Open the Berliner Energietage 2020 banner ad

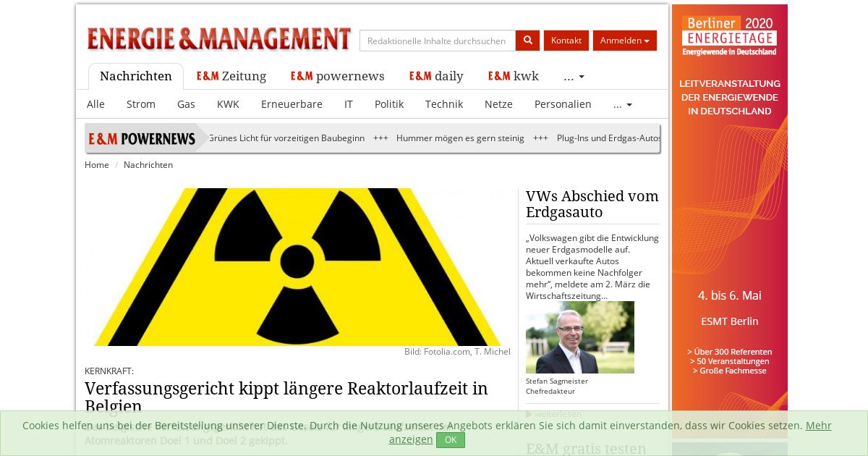pos(730,221)
